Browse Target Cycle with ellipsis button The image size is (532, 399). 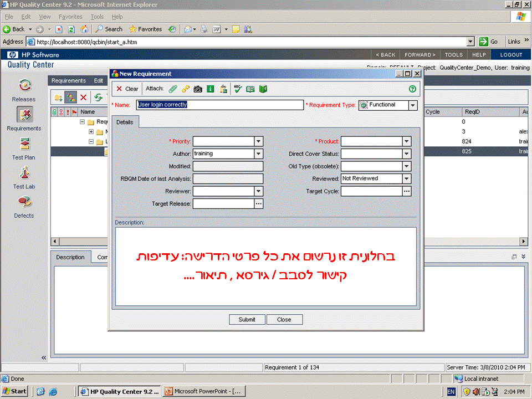pyautogui.click(x=406, y=191)
